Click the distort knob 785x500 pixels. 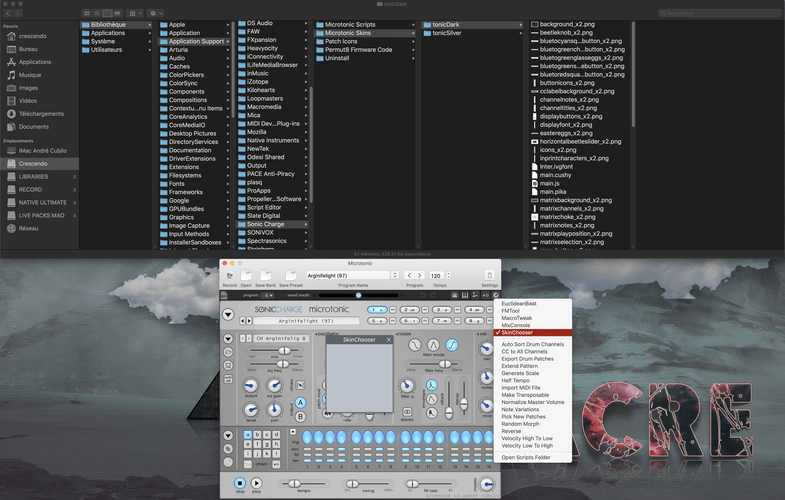click(250, 386)
